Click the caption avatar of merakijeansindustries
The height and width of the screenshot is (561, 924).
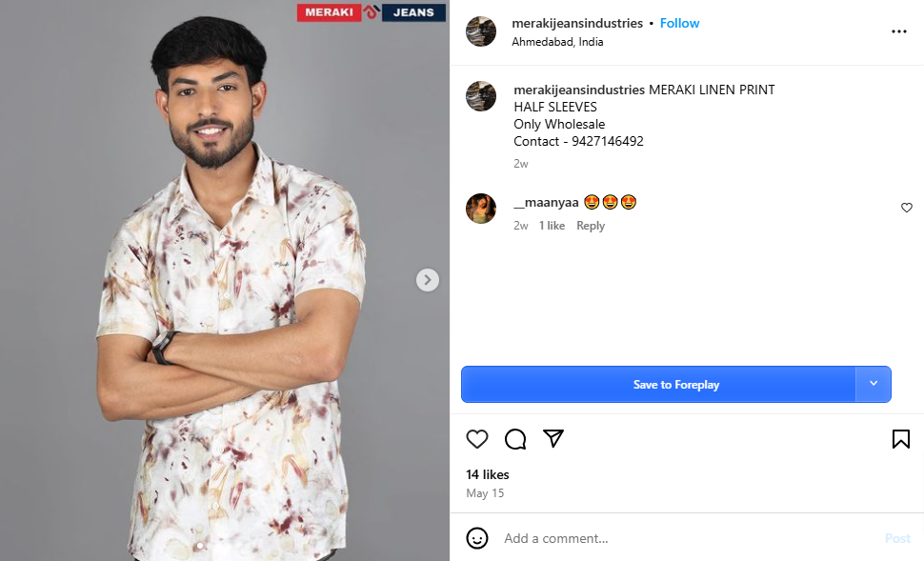pos(481,96)
